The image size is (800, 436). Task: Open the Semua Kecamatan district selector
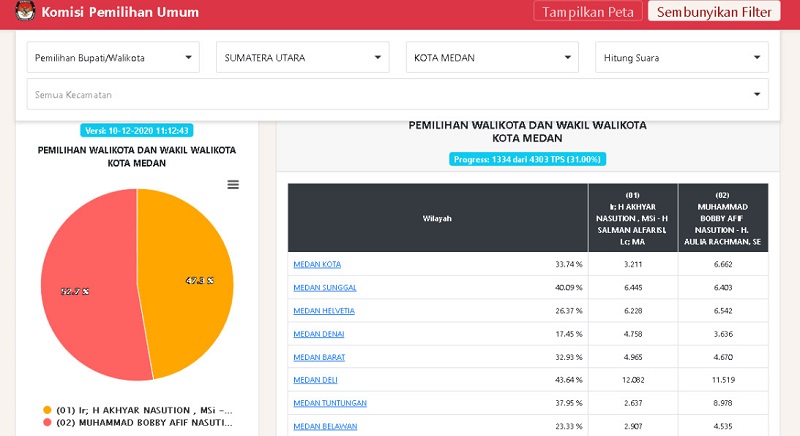coord(397,95)
